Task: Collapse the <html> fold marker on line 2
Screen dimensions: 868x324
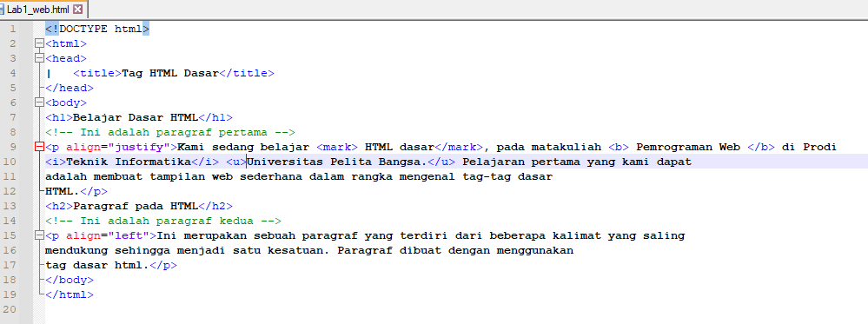Action: (x=39, y=43)
